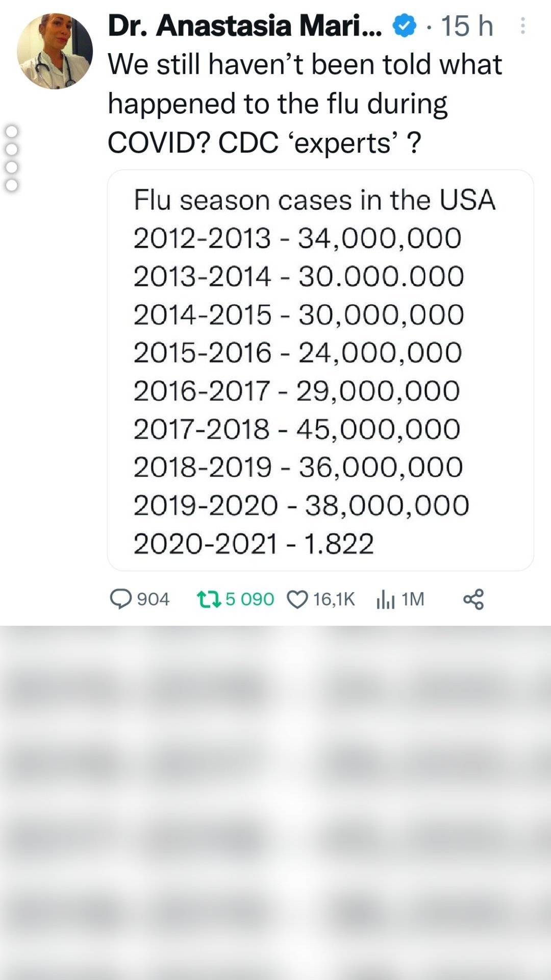Click the 16,1K likes count
The width and height of the screenshot is (551, 980).
click(334, 599)
